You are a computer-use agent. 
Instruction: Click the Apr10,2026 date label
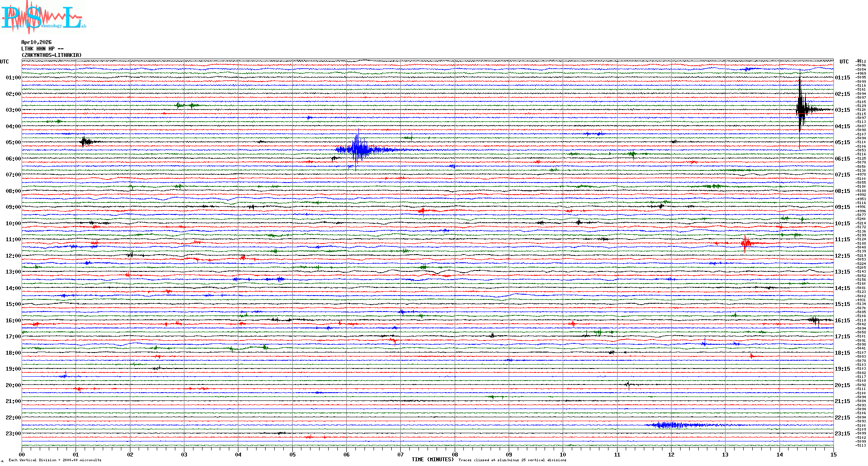click(x=36, y=42)
